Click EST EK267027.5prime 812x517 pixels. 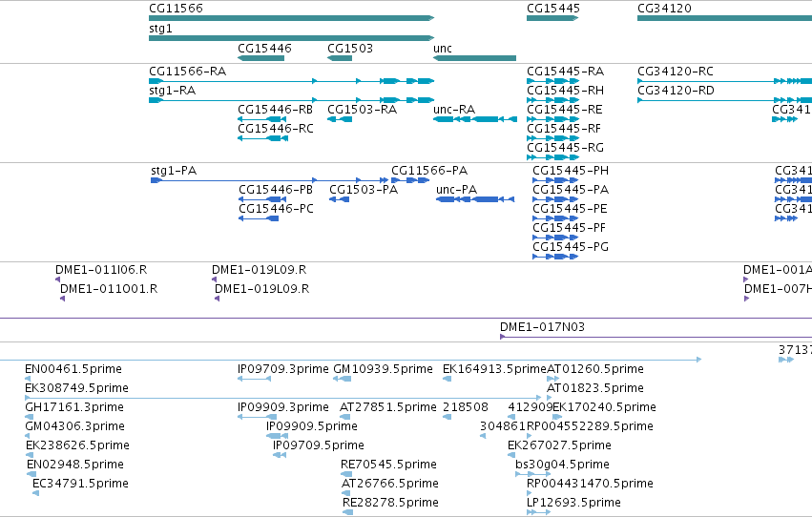pyautogui.click(x=560, y=445)
